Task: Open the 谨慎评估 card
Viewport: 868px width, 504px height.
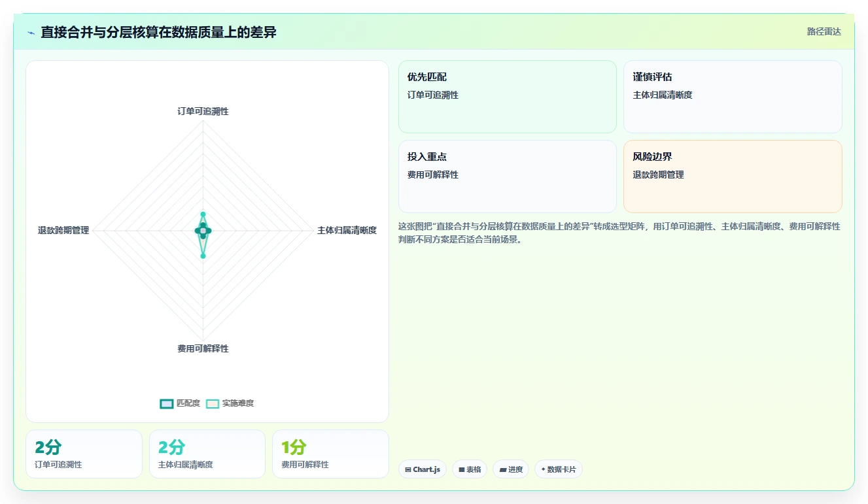Action: point(733,97)
